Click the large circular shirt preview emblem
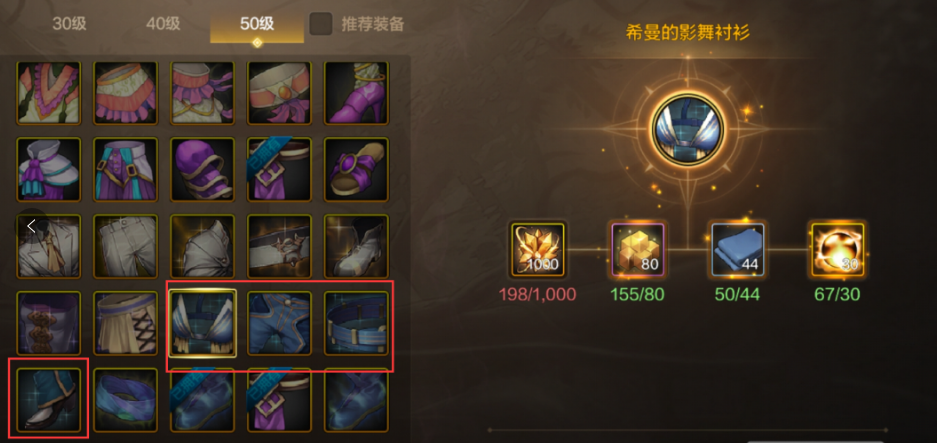The height and width of the screenshot is (443, 937). (x=688, y=128)
